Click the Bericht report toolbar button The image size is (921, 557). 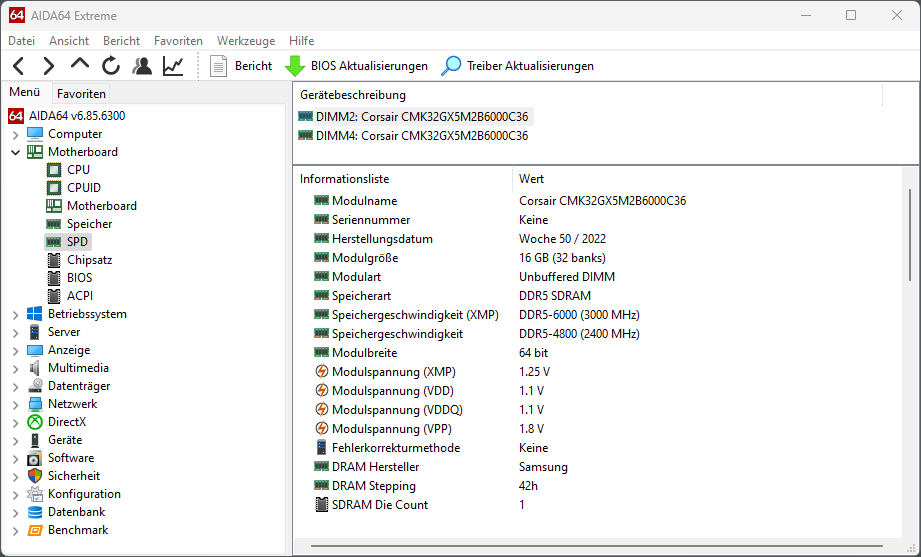click(241, 66)
